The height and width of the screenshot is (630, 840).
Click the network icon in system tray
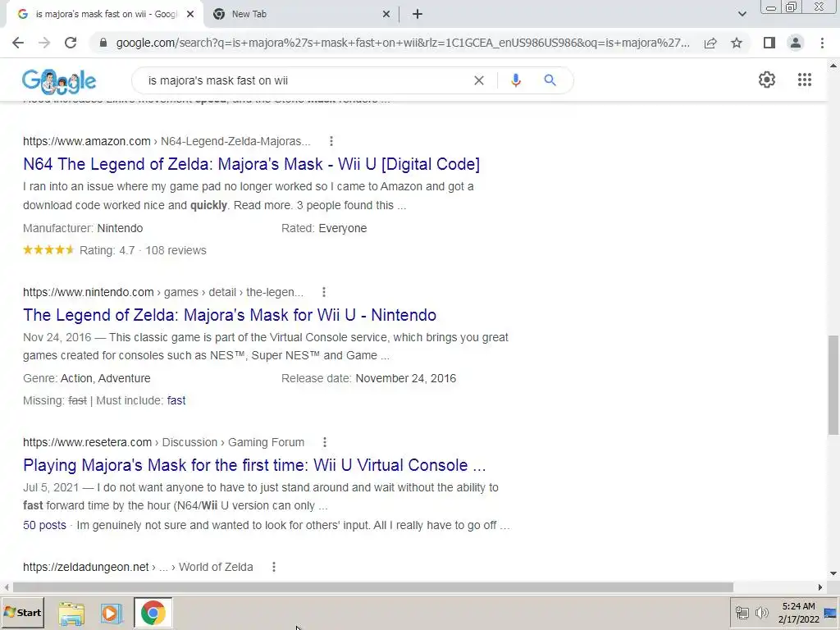click(742, 612)
